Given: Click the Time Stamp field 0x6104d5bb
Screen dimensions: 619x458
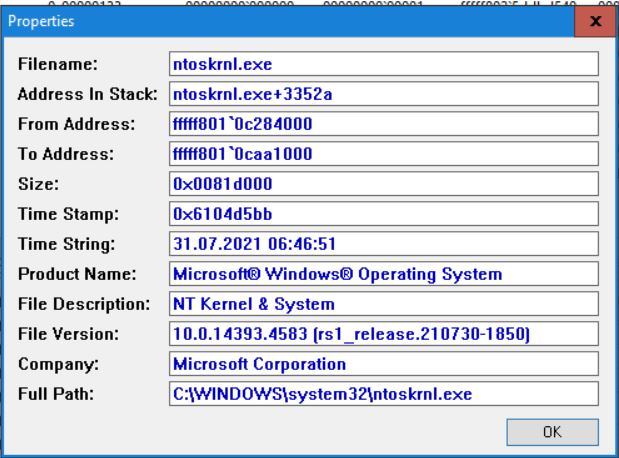Looking at the screenshot, I should [x=384, y=214].
